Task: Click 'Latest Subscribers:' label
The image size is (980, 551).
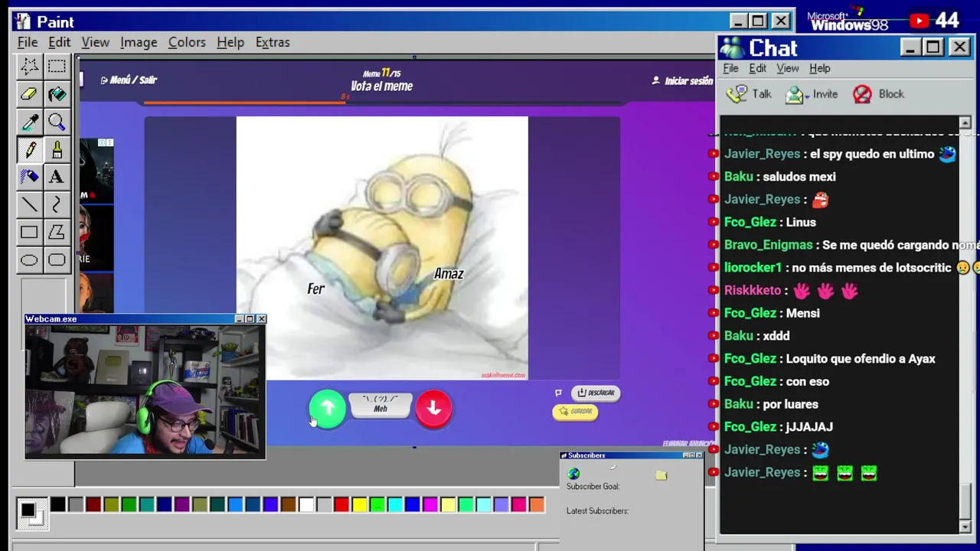Action: tap(597, 511)
